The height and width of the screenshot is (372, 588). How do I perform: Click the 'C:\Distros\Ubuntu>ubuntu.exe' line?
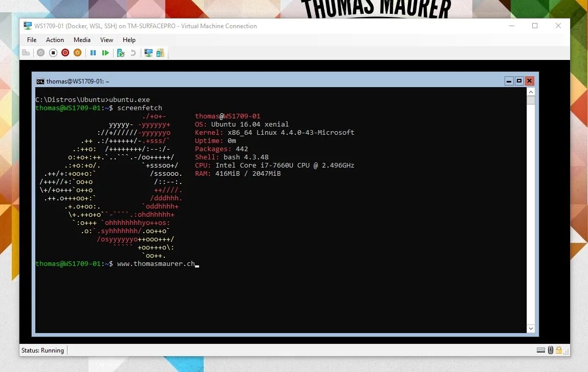(x=93, y=99)
